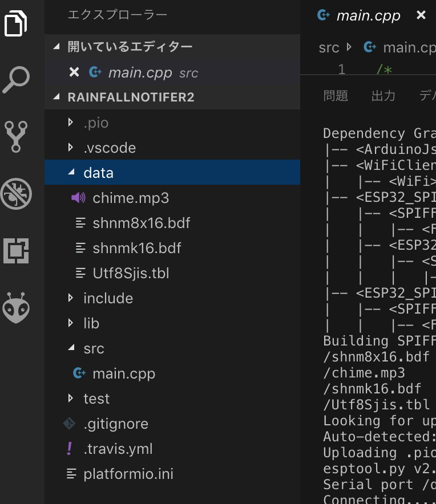Open the Search view icon
Screen dimensions: 436x504
click(16, 80)
